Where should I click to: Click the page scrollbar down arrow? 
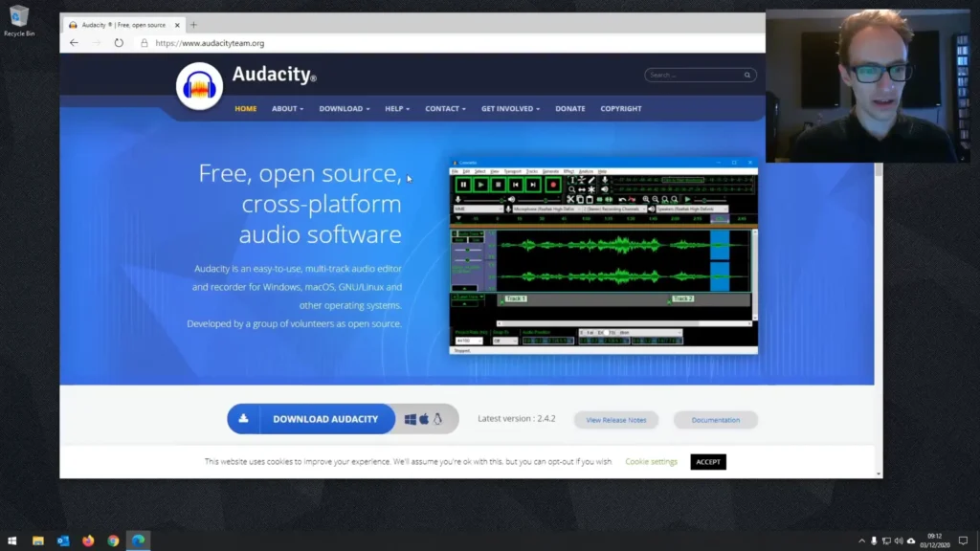pos(879,474)
